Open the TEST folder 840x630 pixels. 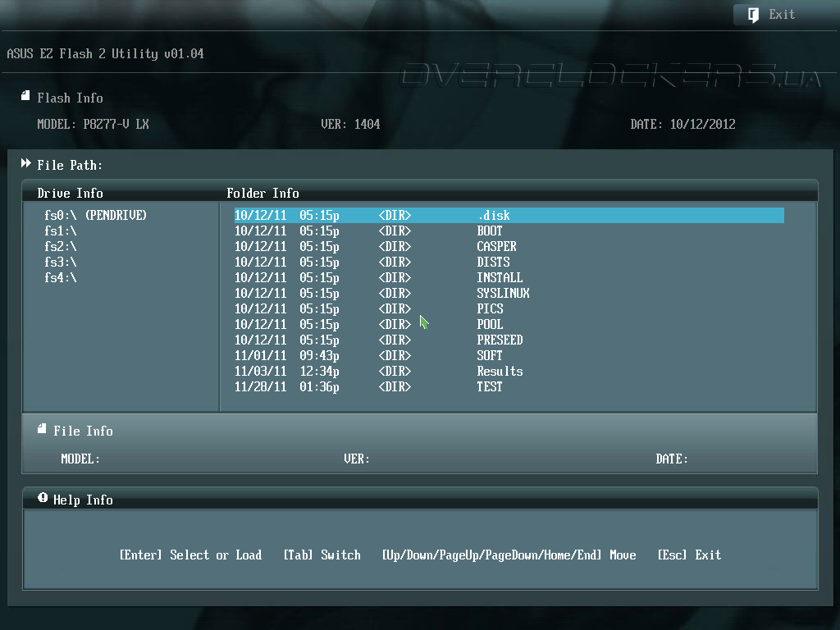tap(490, 386)
